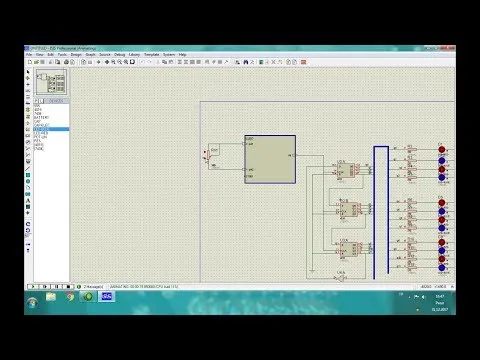Image resolution: width=480 pixels, height=360 pixels.
Task: Click the Print toolbar icon
Action: pos(66,62)
